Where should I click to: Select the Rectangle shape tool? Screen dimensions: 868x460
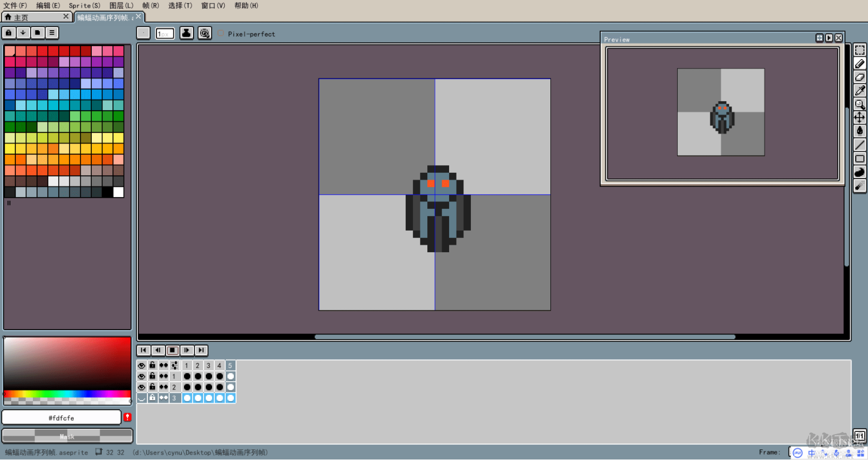(860, 158)
